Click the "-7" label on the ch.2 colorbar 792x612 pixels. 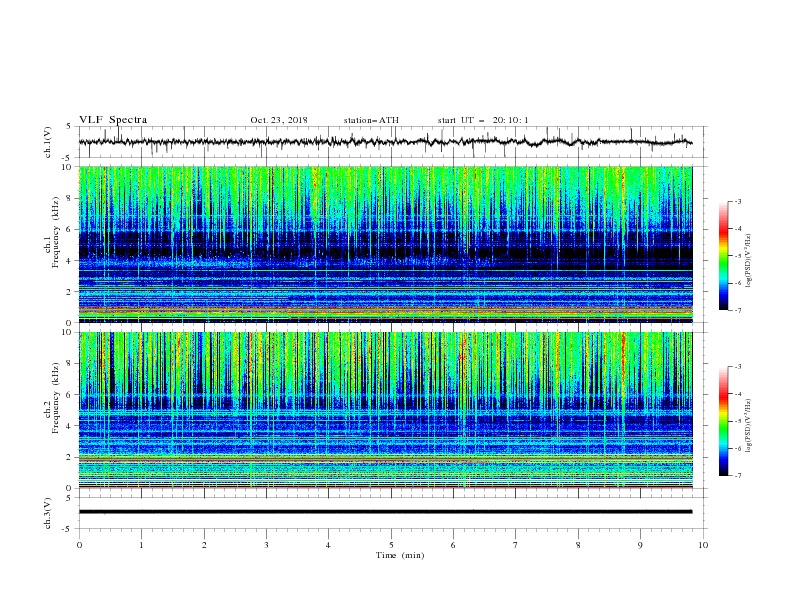click(737, 476)
